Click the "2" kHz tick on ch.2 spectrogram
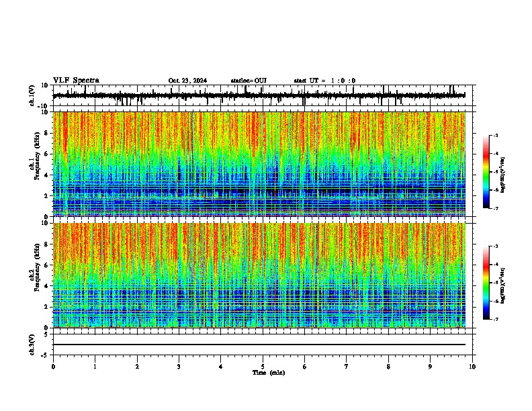Screen dimensions: 532x411 (47, 307)
